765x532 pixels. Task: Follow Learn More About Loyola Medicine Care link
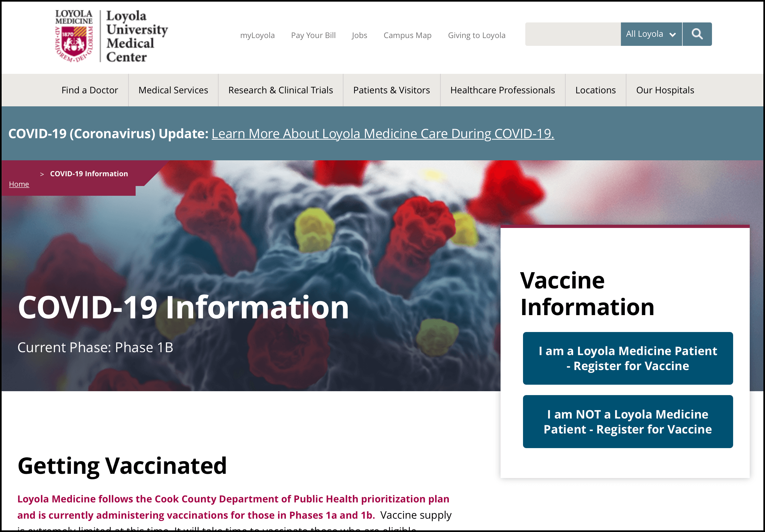(383, 134)
